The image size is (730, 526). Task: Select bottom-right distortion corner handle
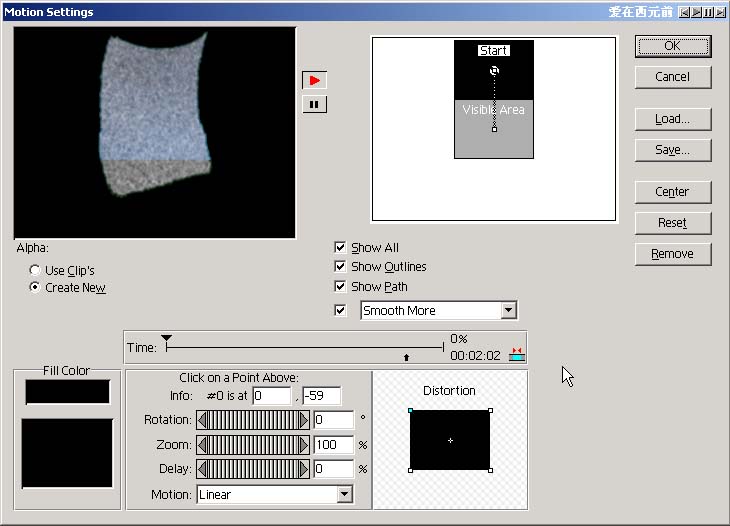[490, 471]
